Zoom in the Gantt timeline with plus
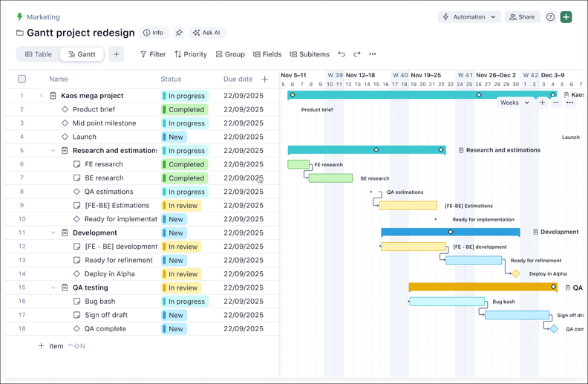 [x=542, y=102]
